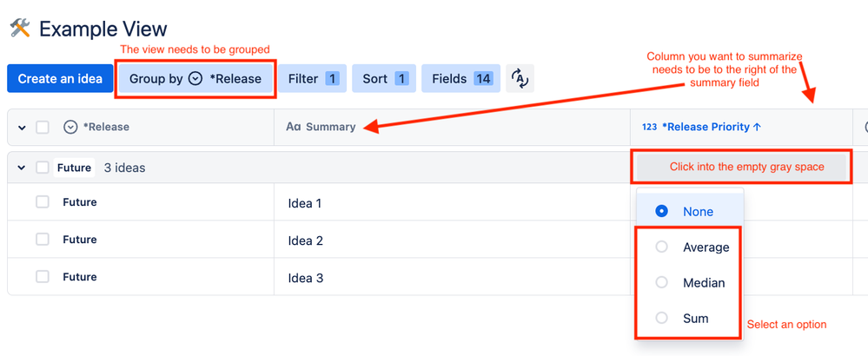Choose the Sum summary option
Viewport: 868px width, 356px height.
point(690,319)
